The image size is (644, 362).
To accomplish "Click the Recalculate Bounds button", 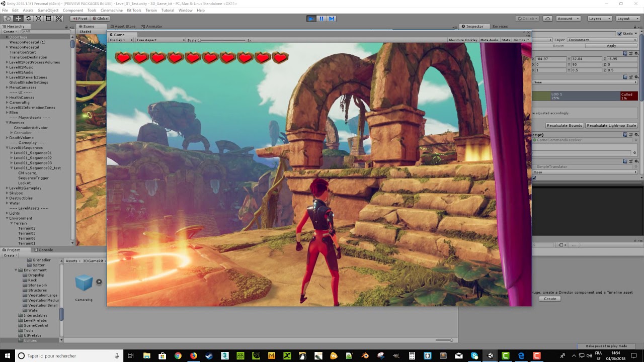I will coord(564,125).
